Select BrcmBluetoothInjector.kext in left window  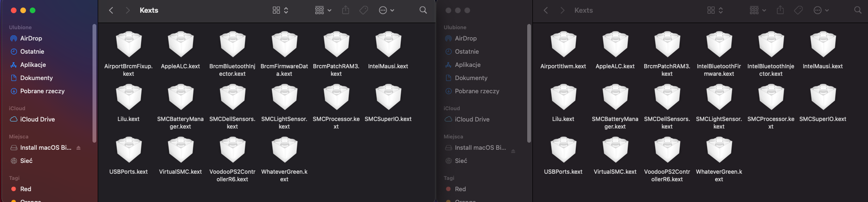pos(232,53)
